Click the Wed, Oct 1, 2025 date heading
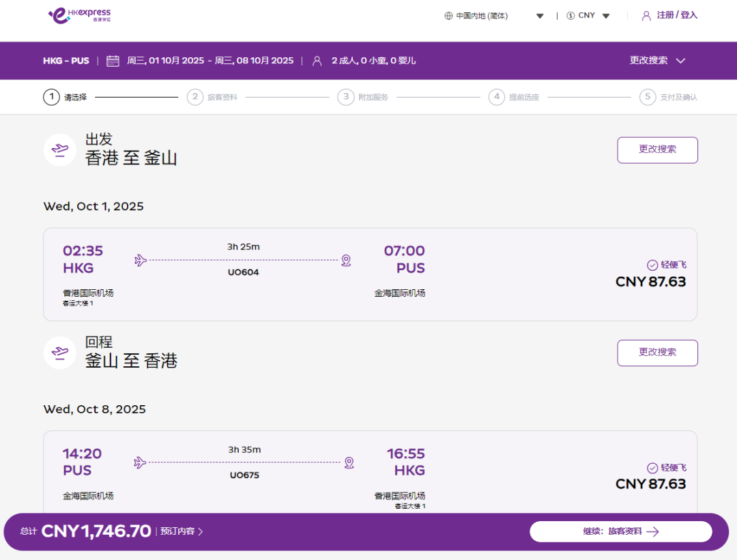 pos(93,207)
